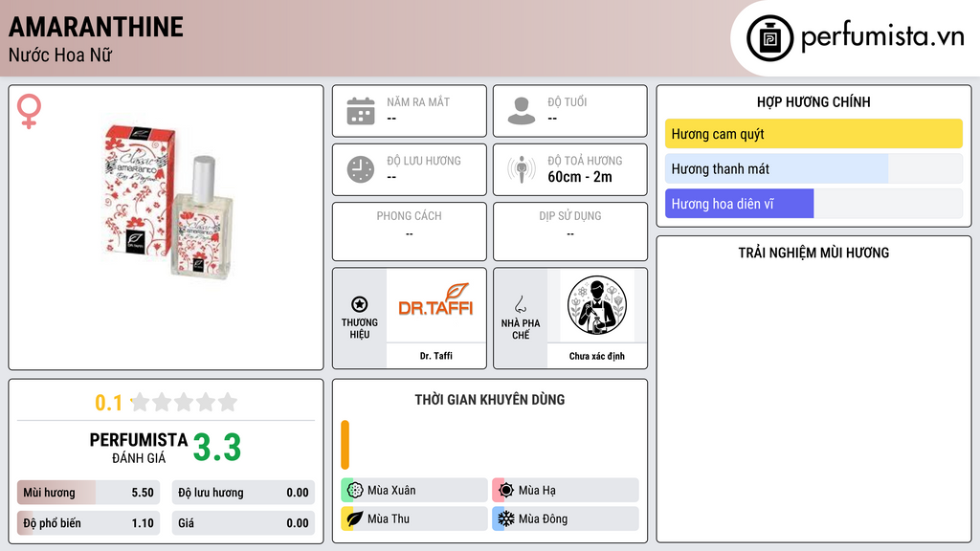Click the Dr. Taffi brand logo
980x551 pixels.
(436, 299)
